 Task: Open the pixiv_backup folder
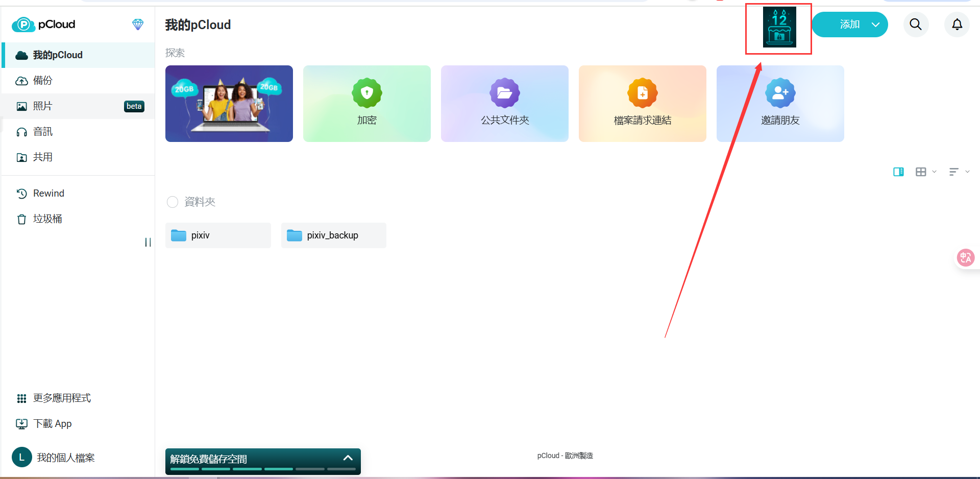(x=333, y=235)
